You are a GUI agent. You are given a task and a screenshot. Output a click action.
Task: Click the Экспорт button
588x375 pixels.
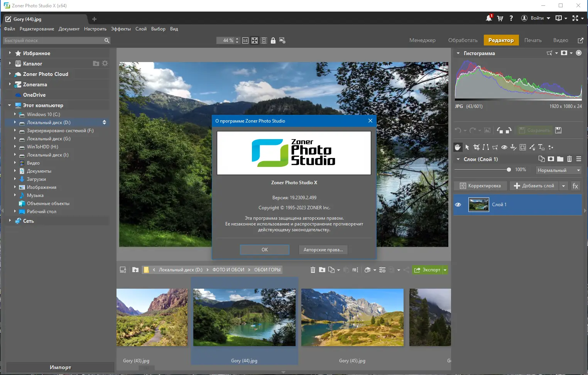click(x=427, y=270)
